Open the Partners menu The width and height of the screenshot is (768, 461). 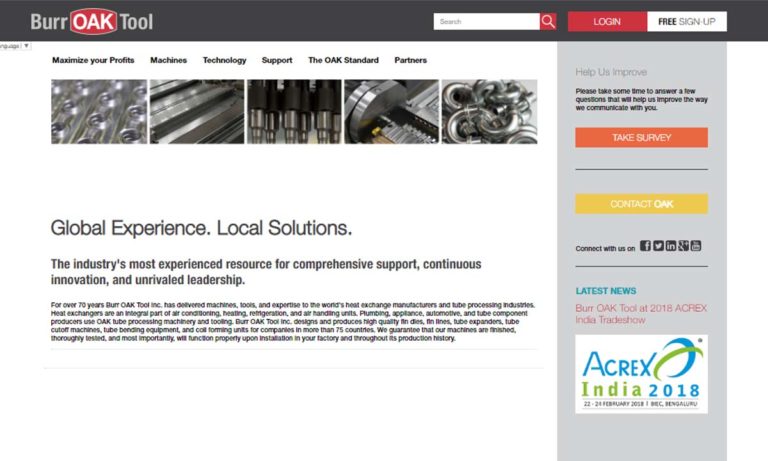coord(410,60)
